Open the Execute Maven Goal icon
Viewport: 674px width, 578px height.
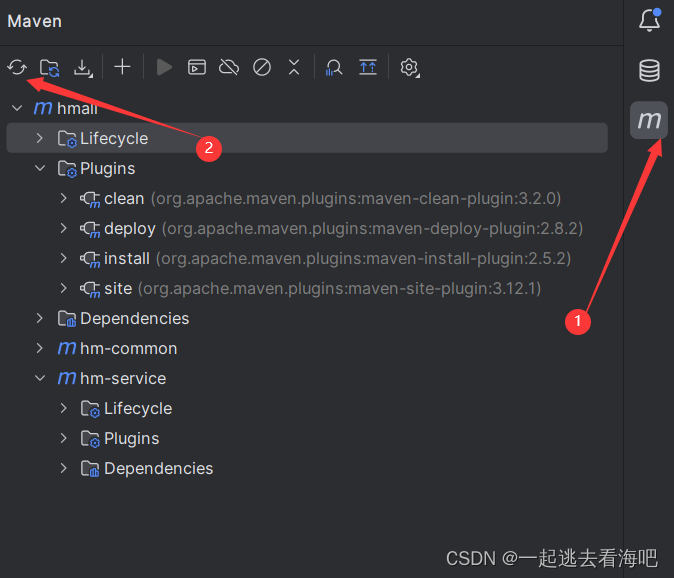[x=197, y=67]
